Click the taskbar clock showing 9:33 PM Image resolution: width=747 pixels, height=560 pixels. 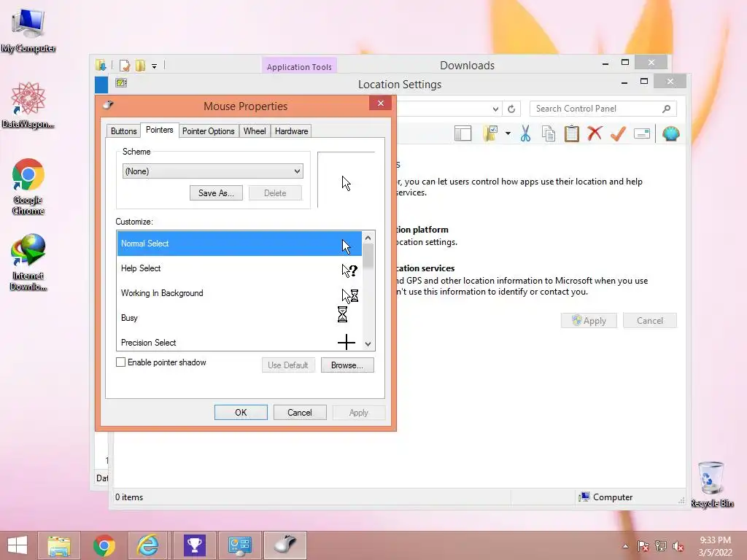(715, 545)
